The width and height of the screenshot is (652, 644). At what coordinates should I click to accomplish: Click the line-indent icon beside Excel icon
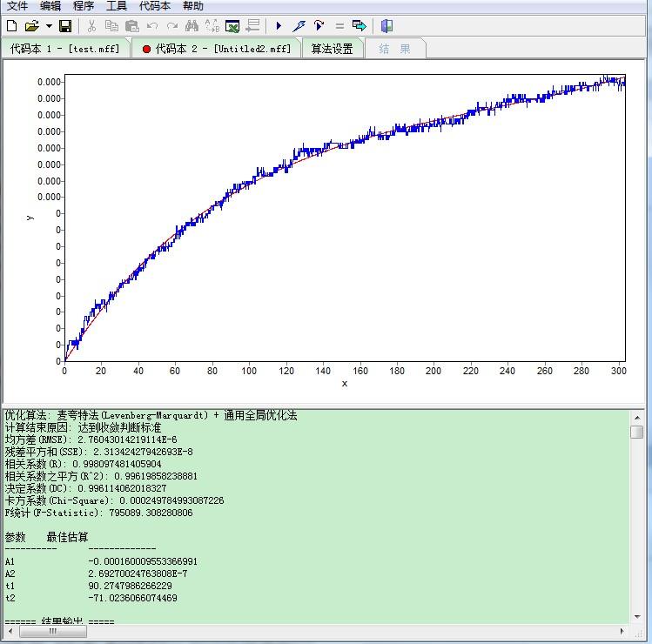point(252,26)
